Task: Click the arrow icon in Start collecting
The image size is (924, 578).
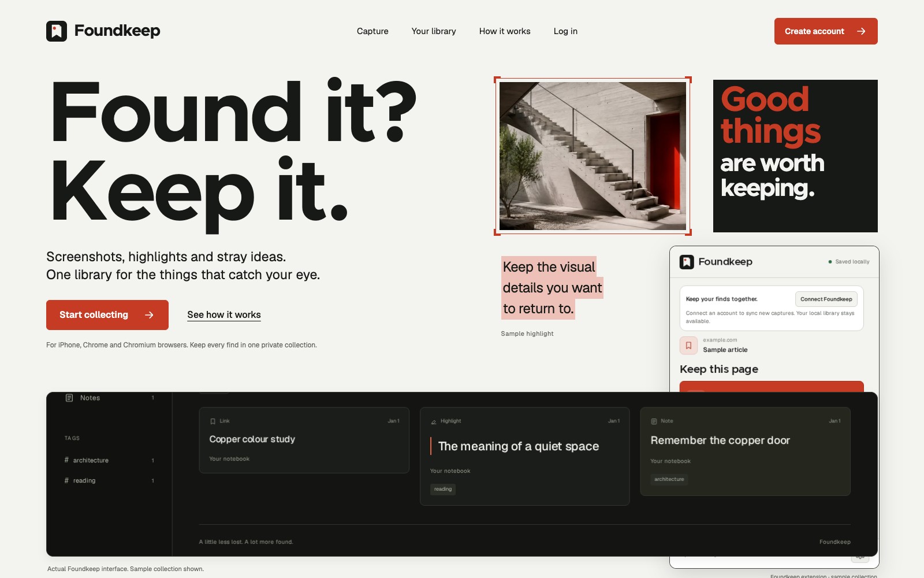Action: pos(149,315)
